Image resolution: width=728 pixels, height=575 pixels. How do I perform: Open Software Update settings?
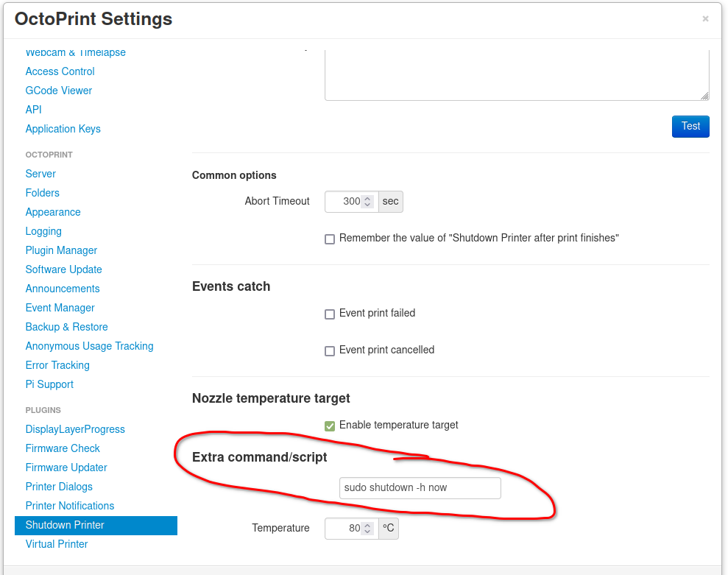63,269
